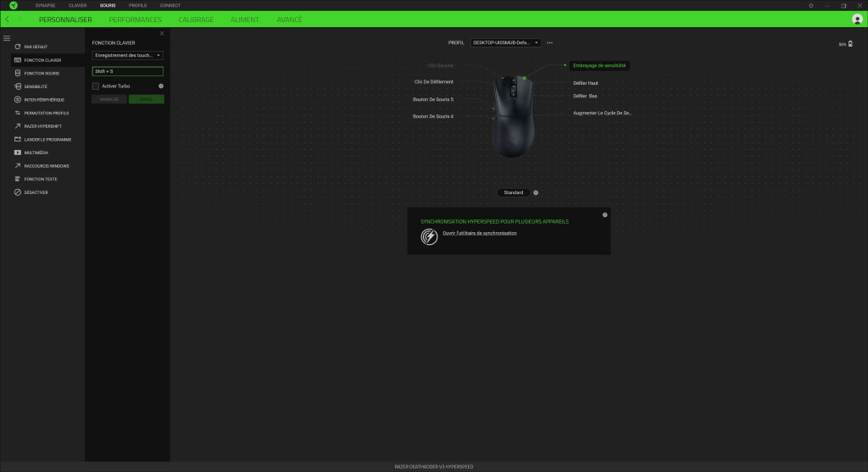Select the Augmenter Le Cycle De Se... binding
Image resolution: width=868 pixels, height=472 pixels.
click(603, 113)
